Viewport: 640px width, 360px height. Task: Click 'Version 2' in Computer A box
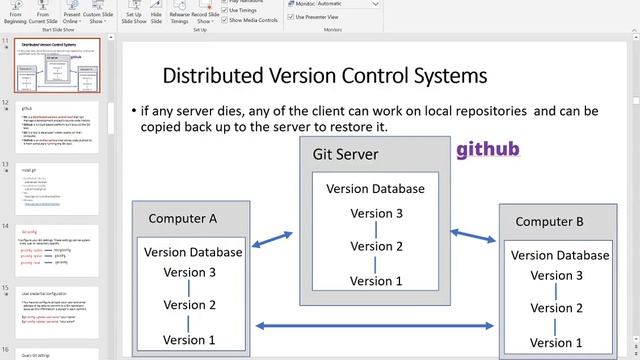click(189, 305)
